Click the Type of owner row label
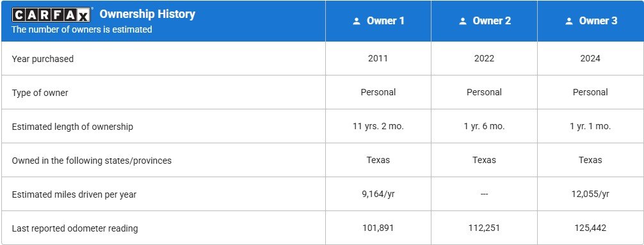The image size is (644, 245). click(40, 93)
